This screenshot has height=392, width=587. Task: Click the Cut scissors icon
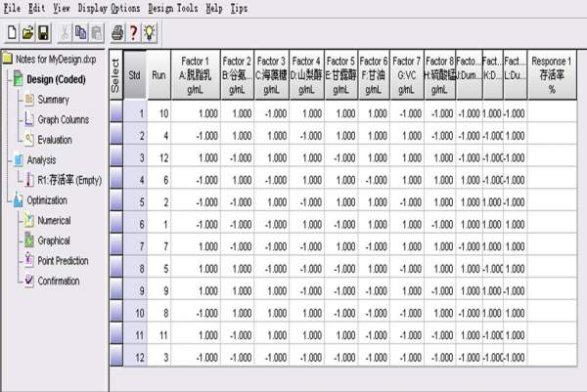pos(65,32)
